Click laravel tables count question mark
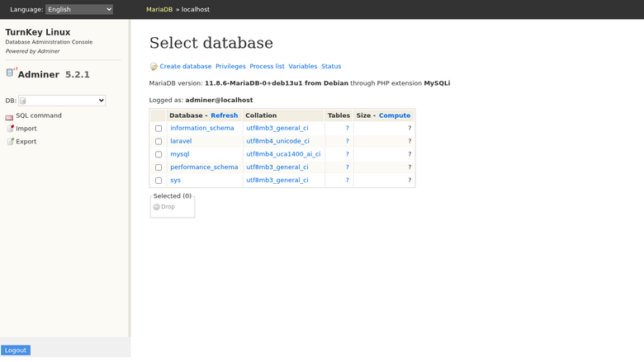The height and width of the screenshot is (362, 644). [x=347, y=141]
